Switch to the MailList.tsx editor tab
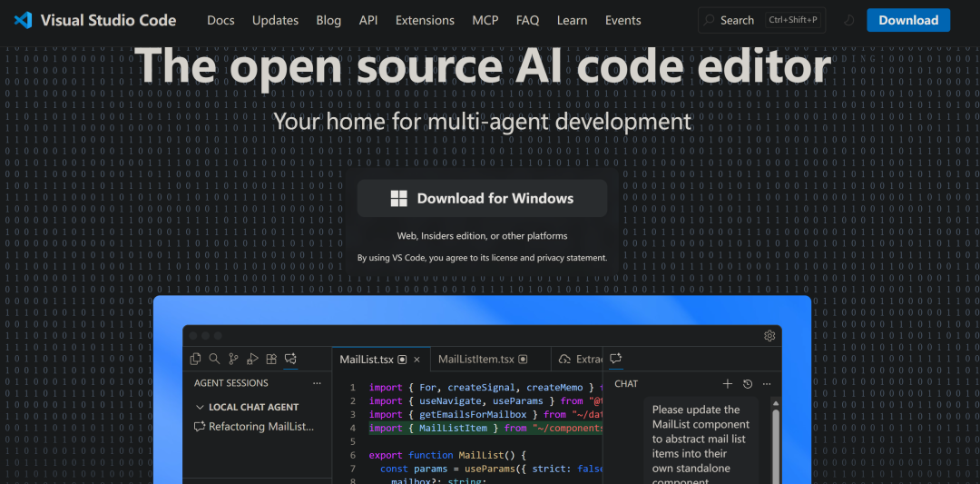This screenshot has height=484, width=980. pos(381,360)
